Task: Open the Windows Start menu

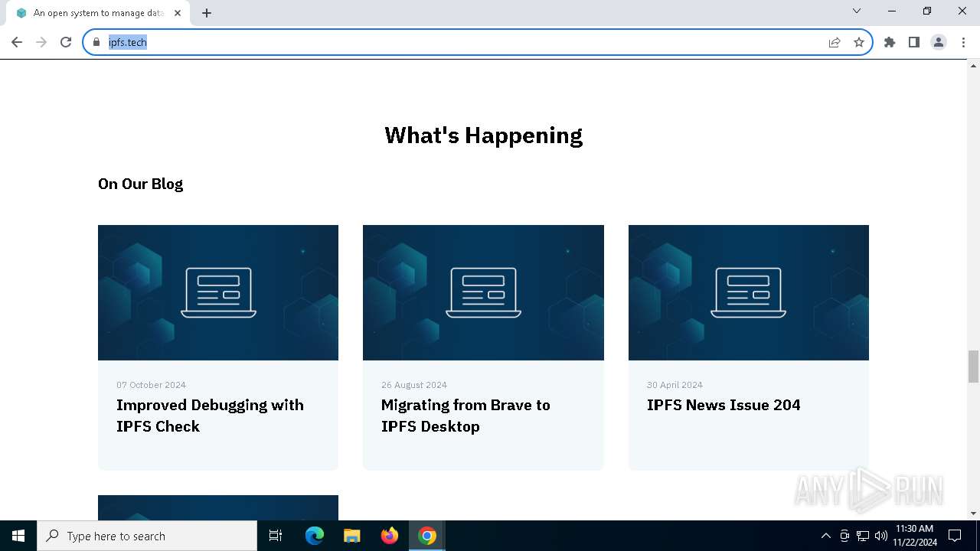Action: 18,536
